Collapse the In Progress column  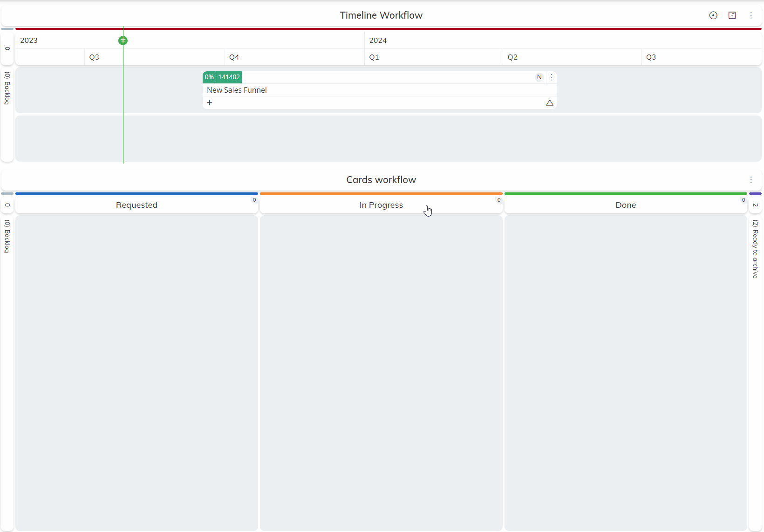pos(498,200)
